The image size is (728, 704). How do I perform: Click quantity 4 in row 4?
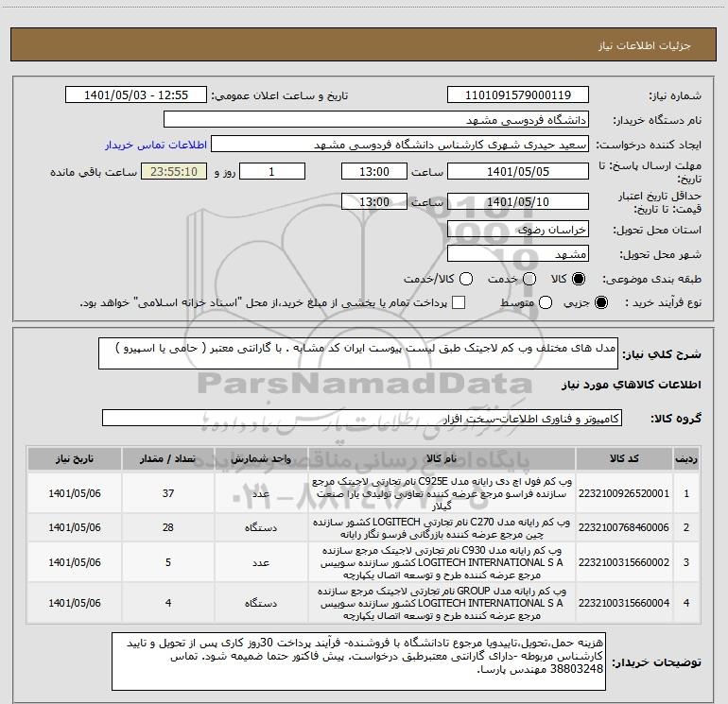point(168,603)
